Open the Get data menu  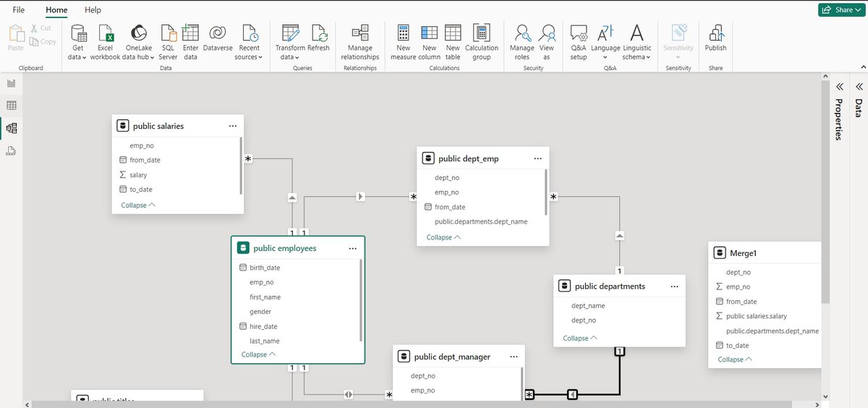78,42
